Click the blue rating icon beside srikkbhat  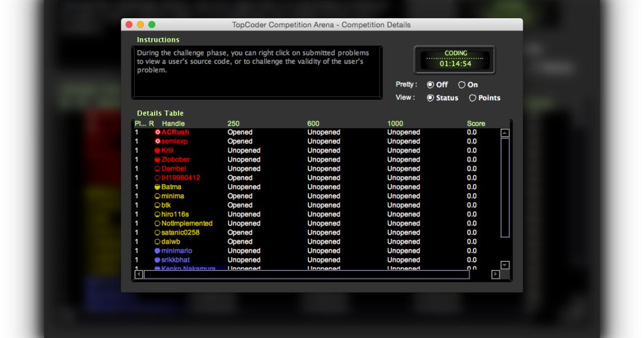coord(157,260)
